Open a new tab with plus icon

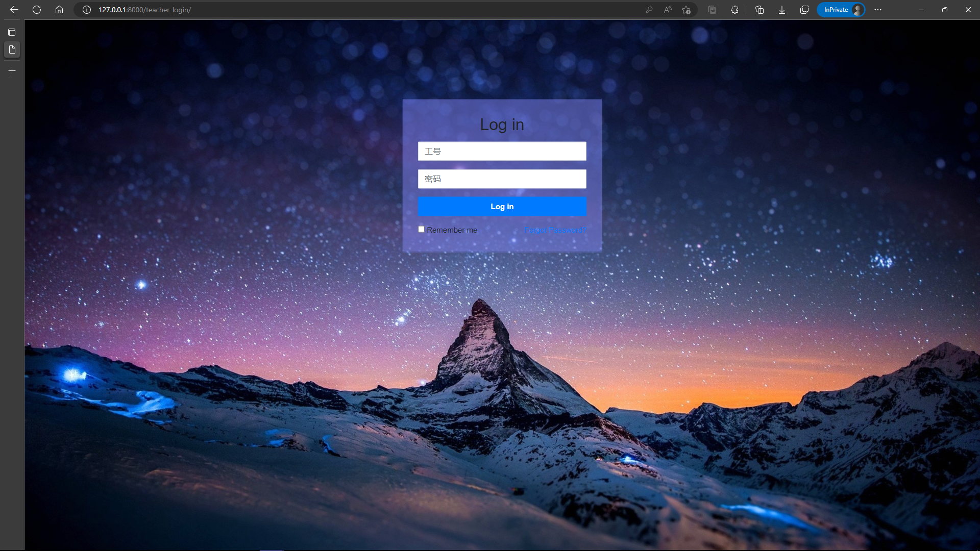pos(12,71)
